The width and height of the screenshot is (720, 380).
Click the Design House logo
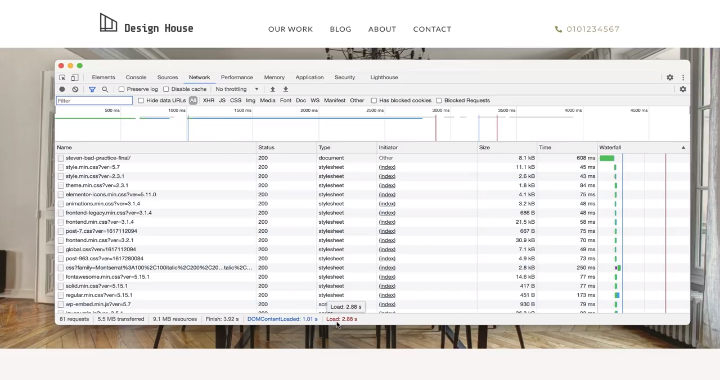(x=146, y=24)
